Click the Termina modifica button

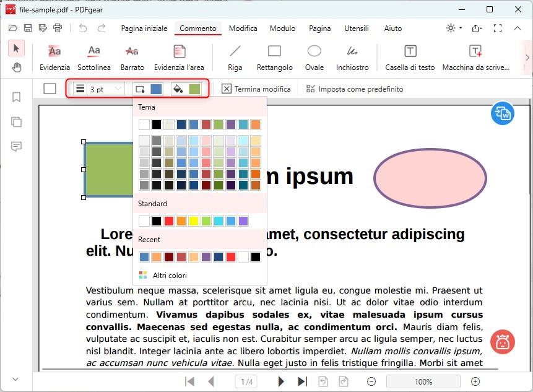257,89
